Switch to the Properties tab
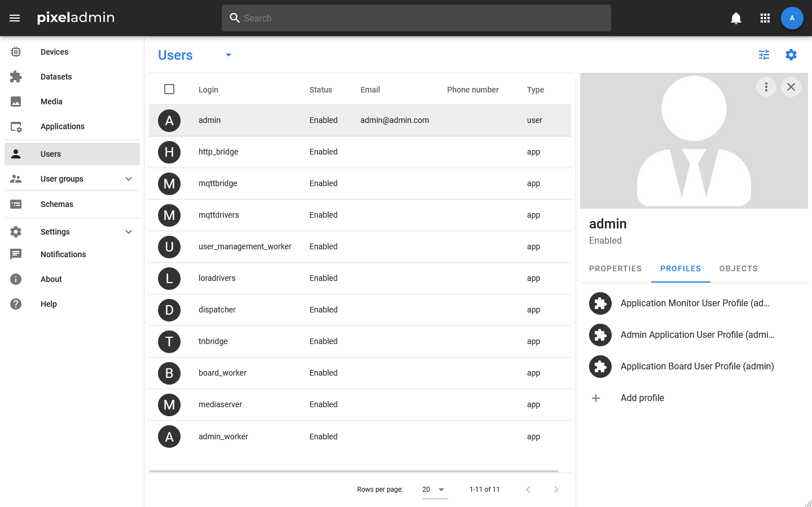812x507 pixels. (615, 268)
